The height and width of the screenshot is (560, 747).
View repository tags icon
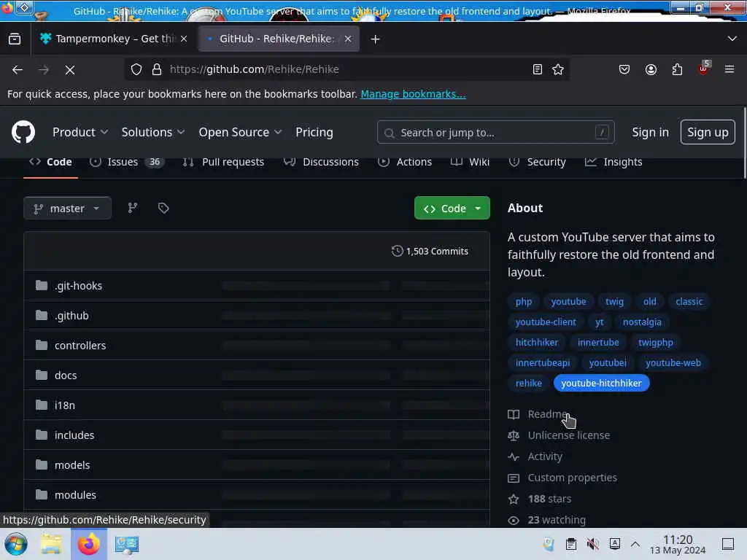click(x=163, y=208)
